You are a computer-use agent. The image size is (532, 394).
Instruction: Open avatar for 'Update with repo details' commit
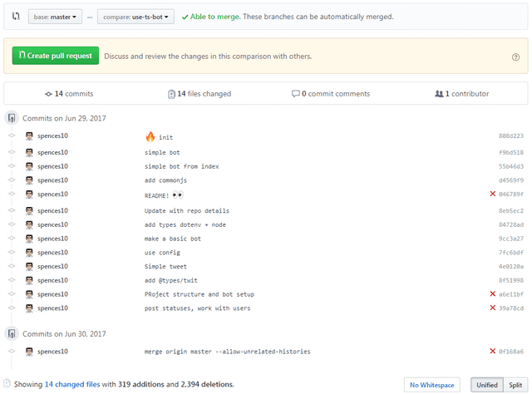30,211
